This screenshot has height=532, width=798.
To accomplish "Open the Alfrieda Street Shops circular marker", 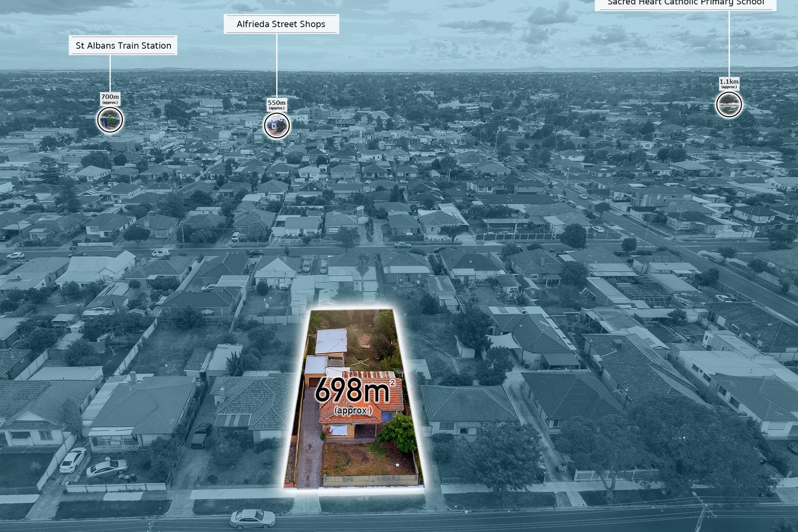I will pyautogui.click(x=277, y=126).
